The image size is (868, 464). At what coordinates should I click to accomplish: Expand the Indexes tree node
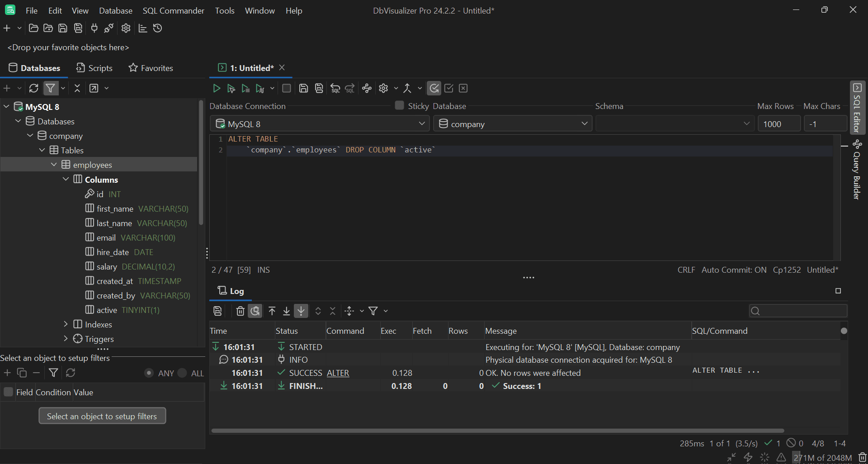66,324
